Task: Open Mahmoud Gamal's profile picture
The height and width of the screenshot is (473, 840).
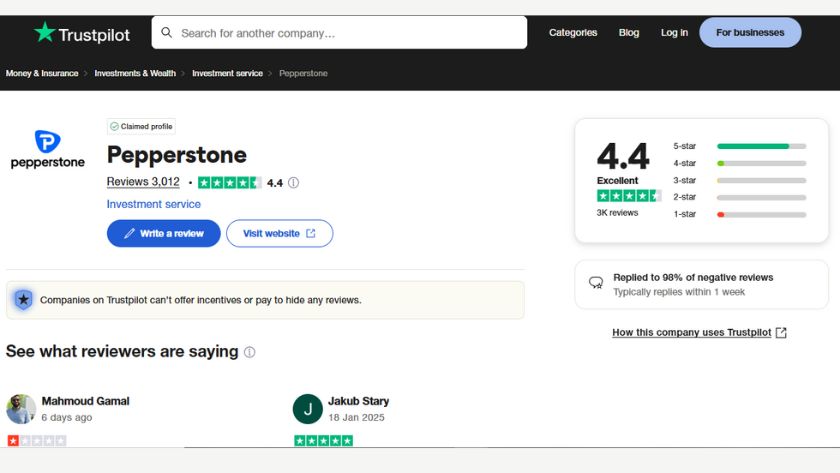Action: click(x=21, y=409)
